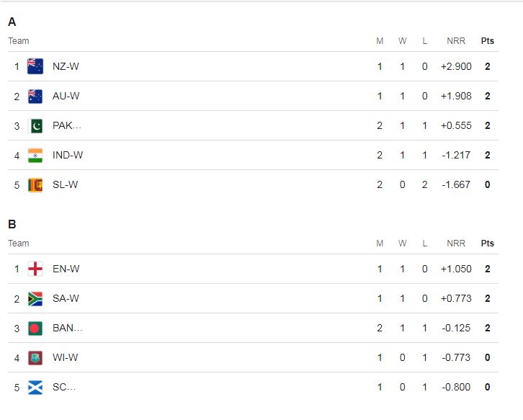Select the EN-W team name

[66, 269]
